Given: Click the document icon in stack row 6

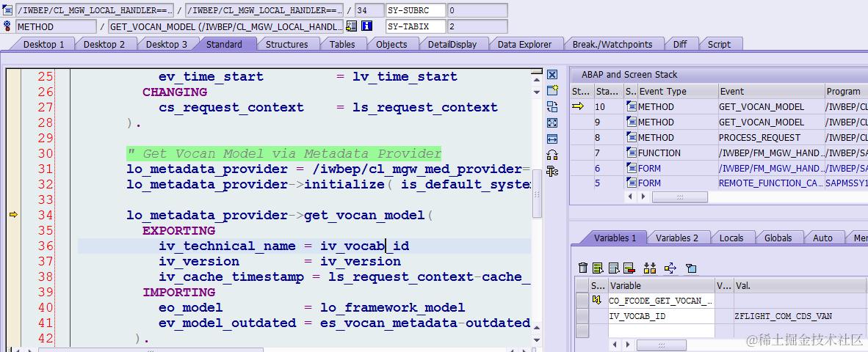Looking at the screenshot, I should [631, 168].
